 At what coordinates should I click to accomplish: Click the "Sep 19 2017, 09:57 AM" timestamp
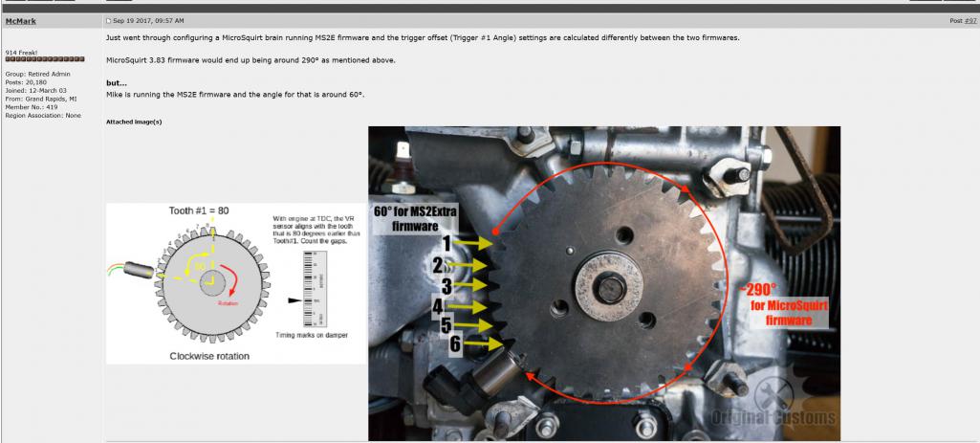pos(148,21)
